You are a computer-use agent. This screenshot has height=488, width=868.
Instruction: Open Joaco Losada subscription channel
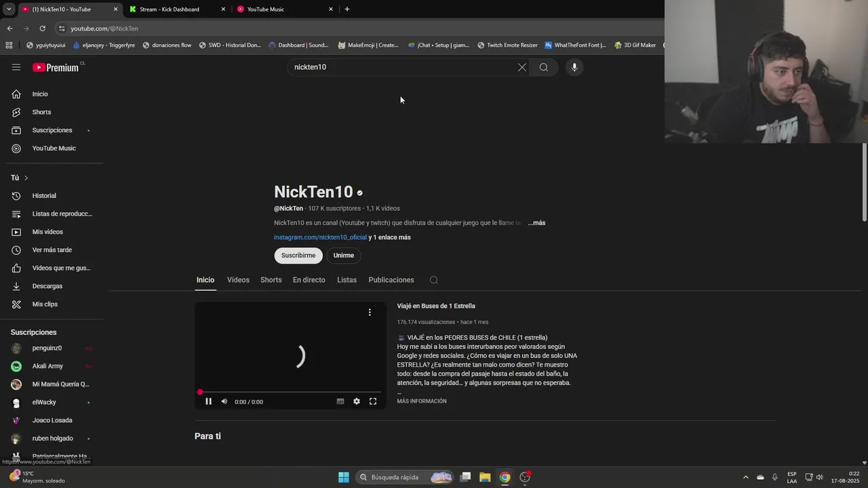click(53, 420)
